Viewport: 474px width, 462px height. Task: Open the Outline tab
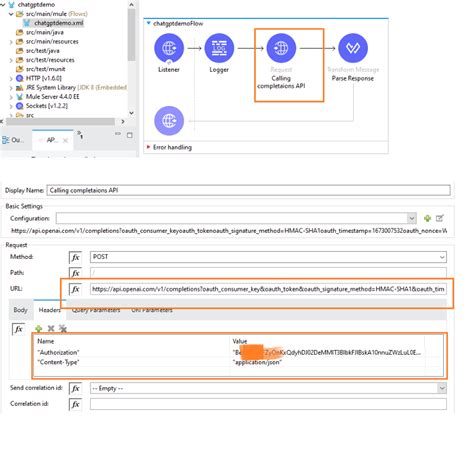(x=13, y=140)
